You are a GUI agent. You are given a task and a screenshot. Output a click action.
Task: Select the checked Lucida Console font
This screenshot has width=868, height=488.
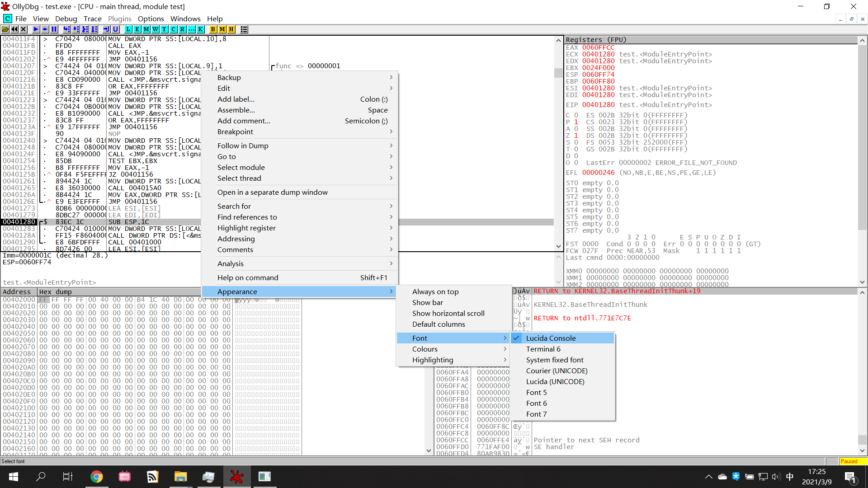tap(550, 338)
